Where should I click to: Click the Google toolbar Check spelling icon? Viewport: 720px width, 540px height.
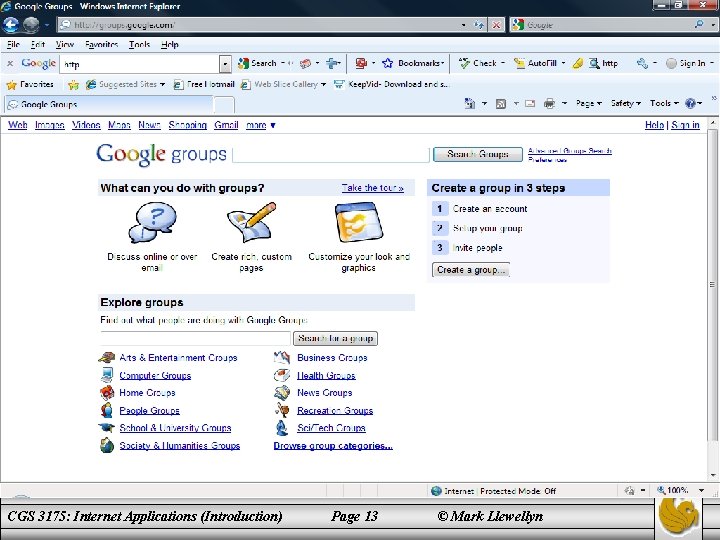pos(464,63)
